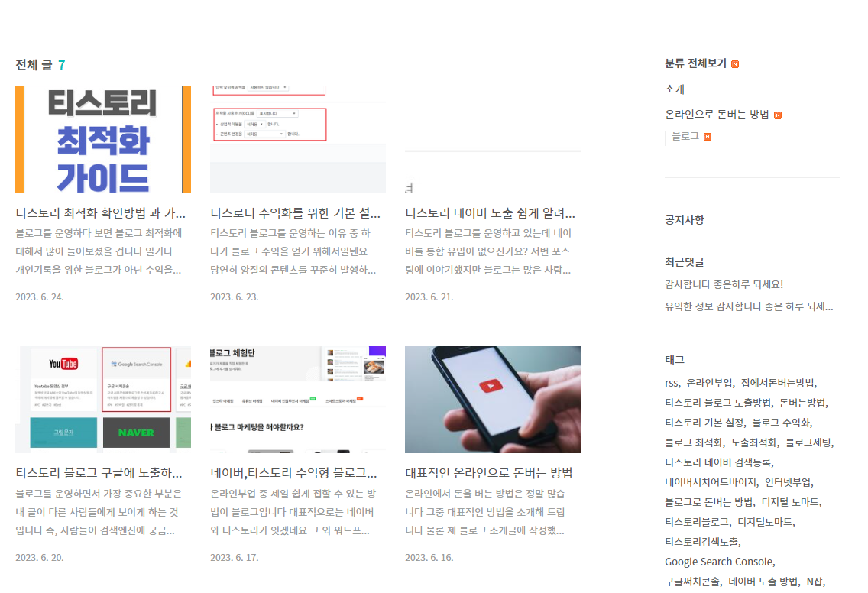Select the 블로그 subcategory
868x593 pixels.
click(686, 136)
